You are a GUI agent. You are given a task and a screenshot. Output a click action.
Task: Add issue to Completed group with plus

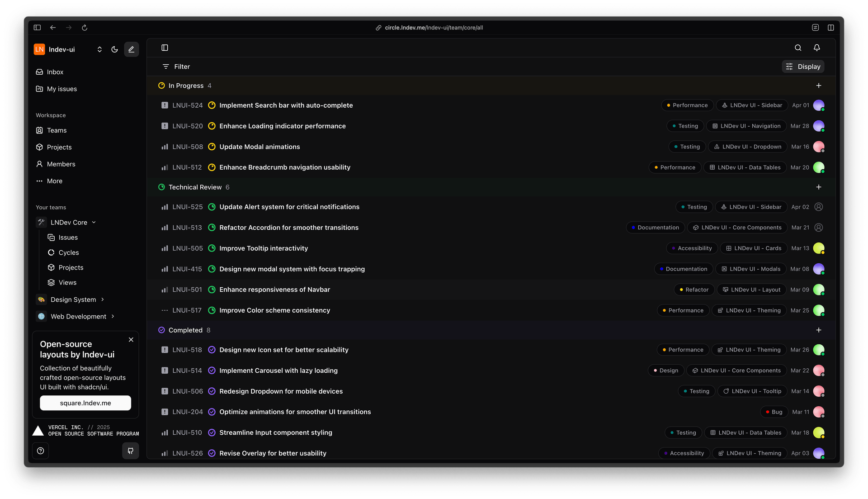tap(819, 330)
